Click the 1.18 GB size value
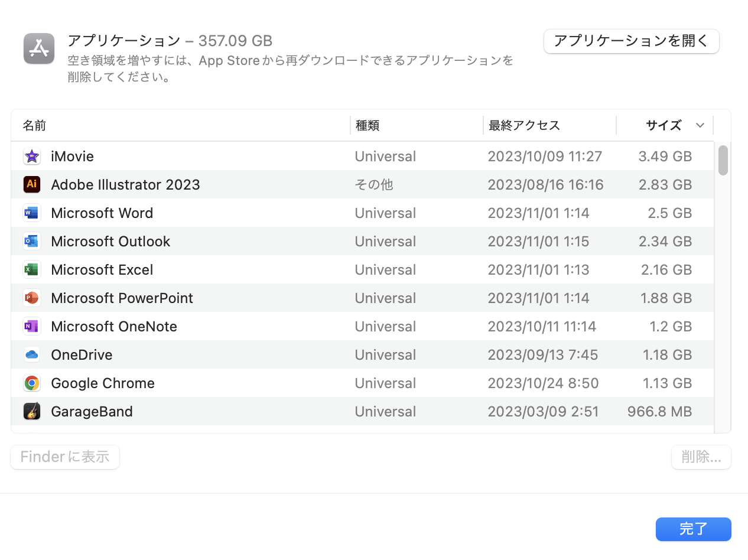 click(x=668, y=355)
